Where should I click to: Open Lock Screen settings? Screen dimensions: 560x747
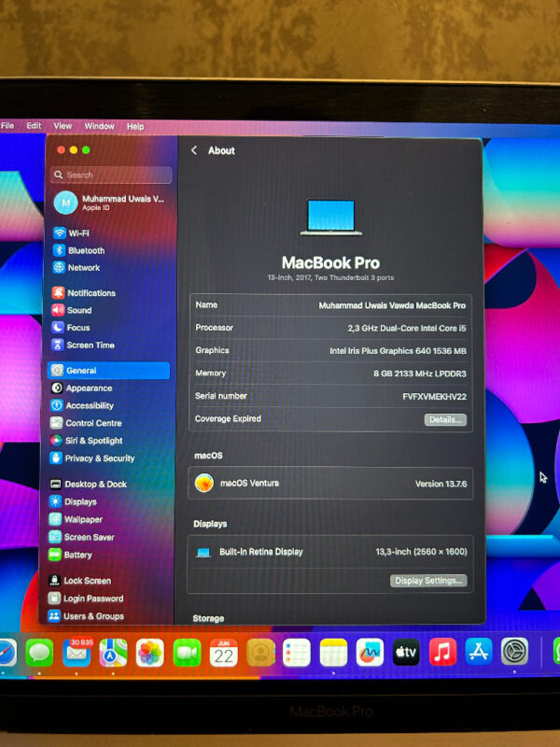80,581
